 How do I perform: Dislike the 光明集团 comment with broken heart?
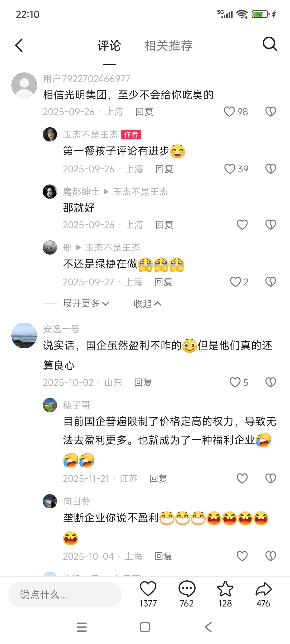(271, 112)
